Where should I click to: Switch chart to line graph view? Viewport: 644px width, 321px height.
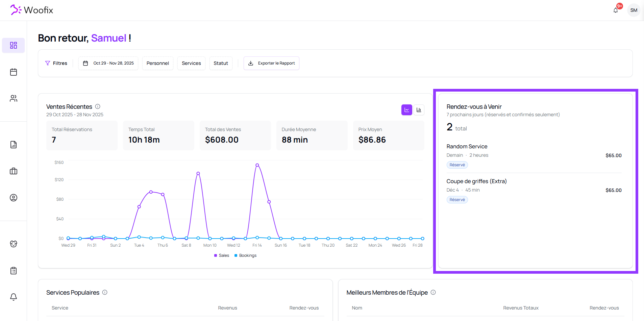click(x=406, y=110)
